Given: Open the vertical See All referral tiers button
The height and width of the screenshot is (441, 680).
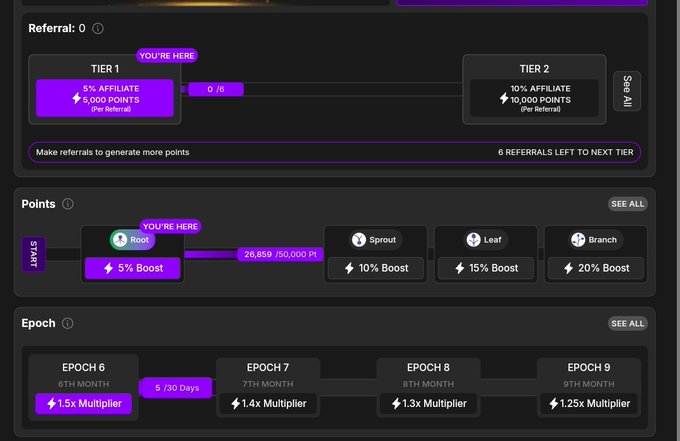Looking at the screenshot, I should [627, 91].
